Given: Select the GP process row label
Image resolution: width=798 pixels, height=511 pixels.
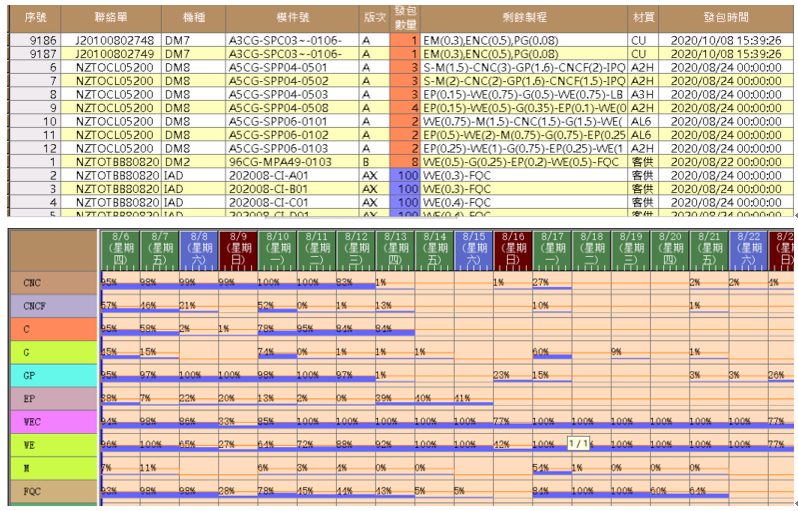Looking at the screenshot, I should pos(54,376).
